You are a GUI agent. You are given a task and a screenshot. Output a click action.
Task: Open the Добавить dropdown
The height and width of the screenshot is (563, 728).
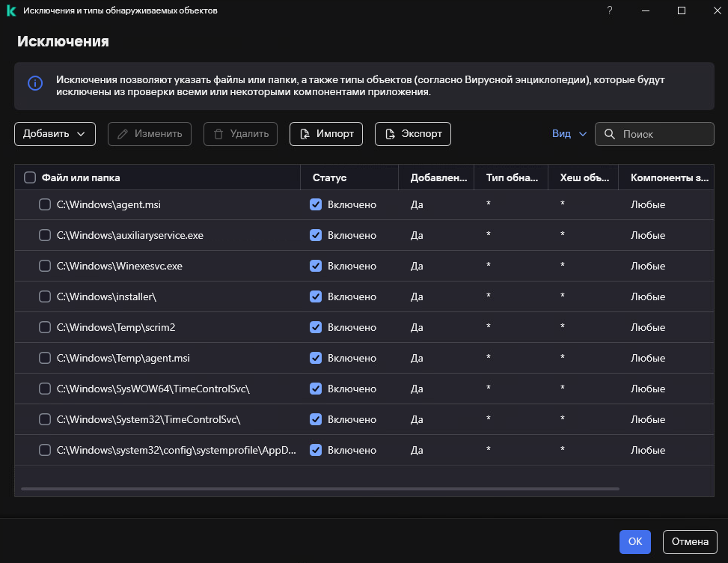tap(55, 134)
